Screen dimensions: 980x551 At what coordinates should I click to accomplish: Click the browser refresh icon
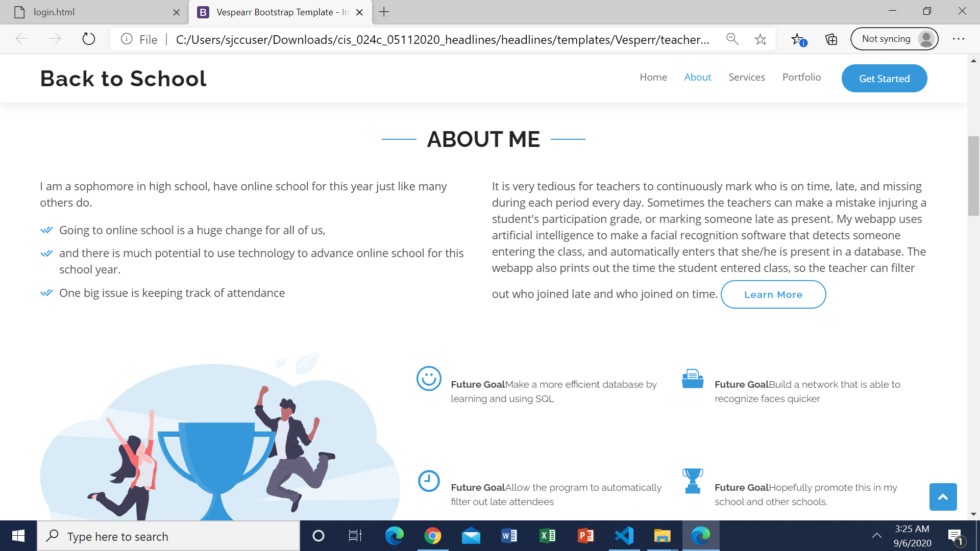tap(89, 39)
